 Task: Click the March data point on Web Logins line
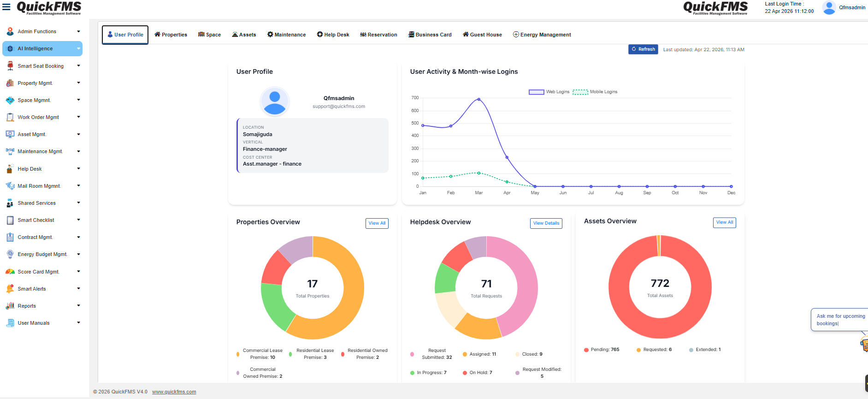[x=479, y=99]
